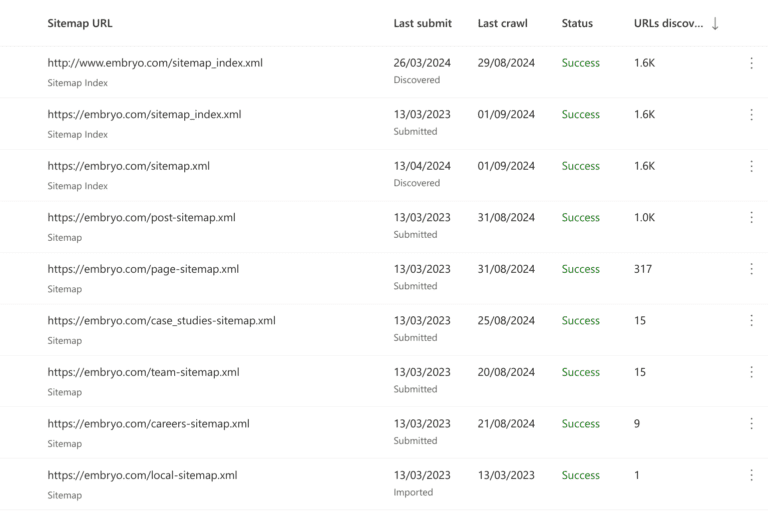The height and width of the screenshot is (523, 768).
Task: Open the case_studies-sitemap.xml URL
Action: (161, 321)
